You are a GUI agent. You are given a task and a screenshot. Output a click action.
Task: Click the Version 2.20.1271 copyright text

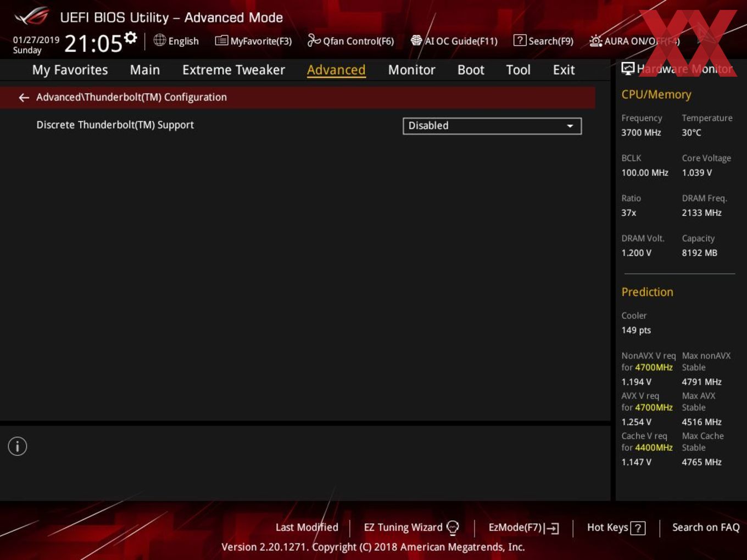tap(373, 547)
